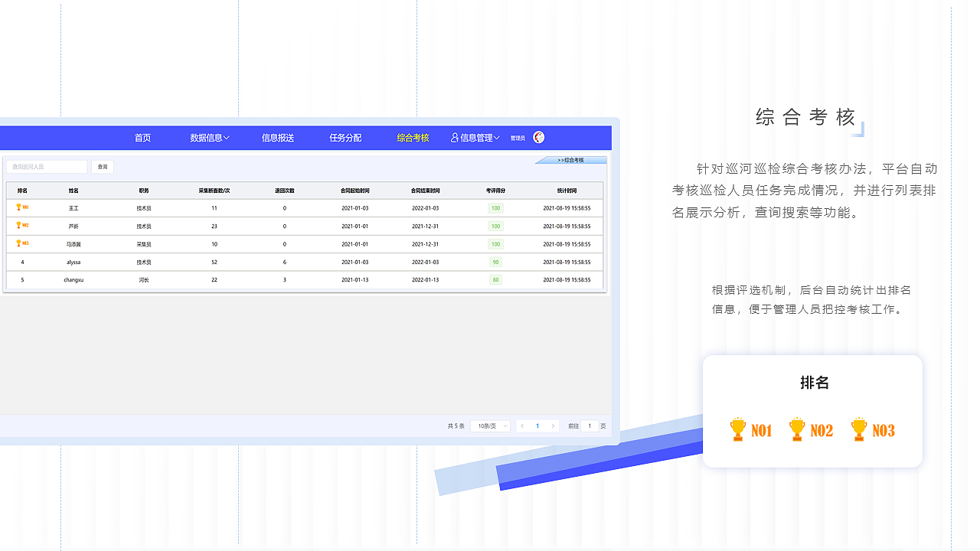Click the >>综合考核 breadcrumb label
The image size is (980, 551).
570,160
